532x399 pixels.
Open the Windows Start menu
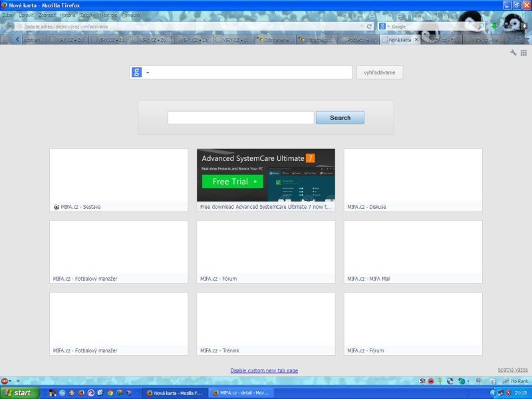[20, 392]
